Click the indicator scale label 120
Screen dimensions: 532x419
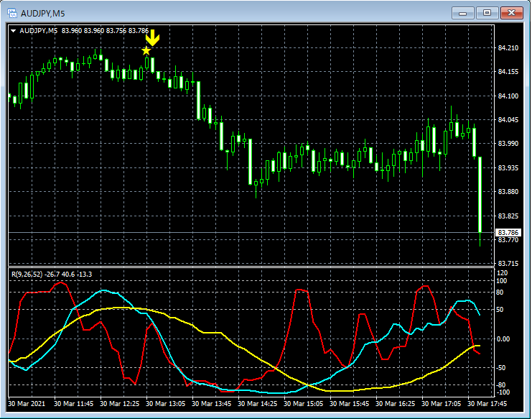click(x=502, y=273)
